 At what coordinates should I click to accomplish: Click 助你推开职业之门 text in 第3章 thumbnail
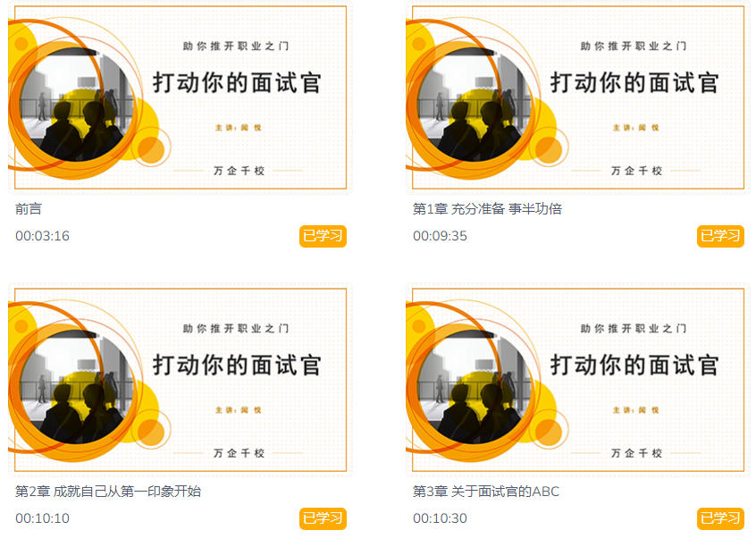click(x=634, y=329)
